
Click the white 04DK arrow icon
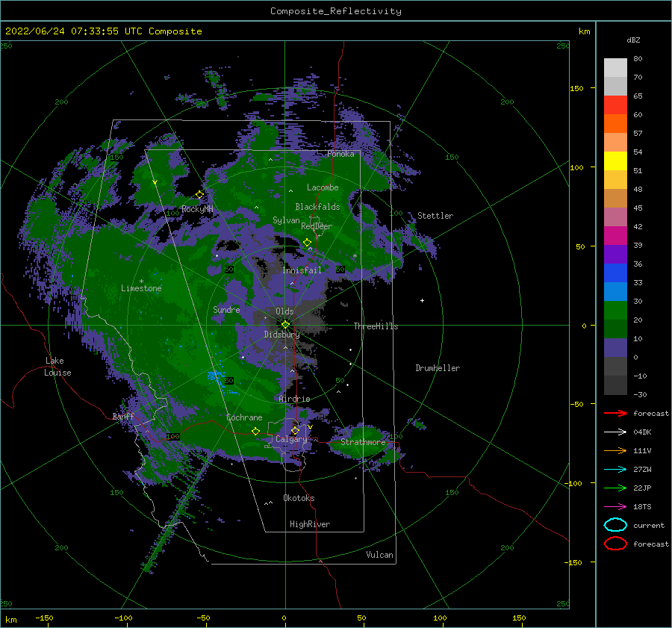[x=615, y=432]
